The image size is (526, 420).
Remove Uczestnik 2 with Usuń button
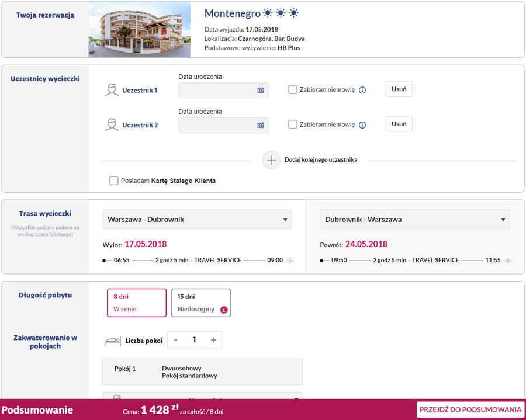click(x=399, y=124)
